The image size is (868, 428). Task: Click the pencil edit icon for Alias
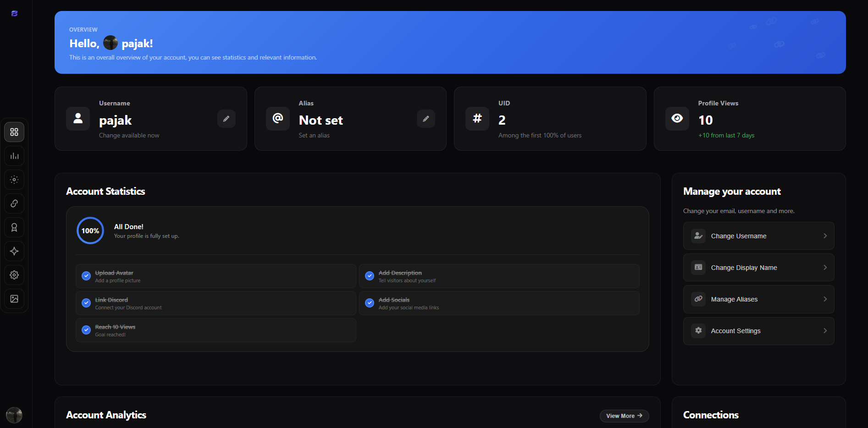click(x=426, y=119)
